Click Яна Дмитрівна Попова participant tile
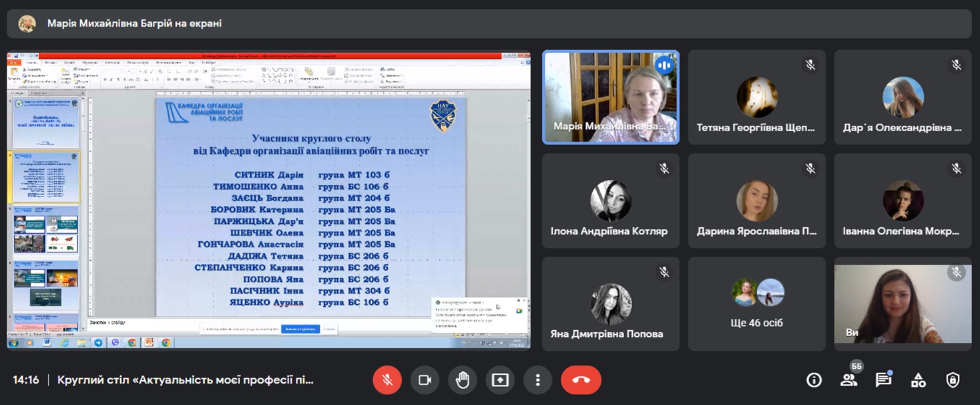 610,304
